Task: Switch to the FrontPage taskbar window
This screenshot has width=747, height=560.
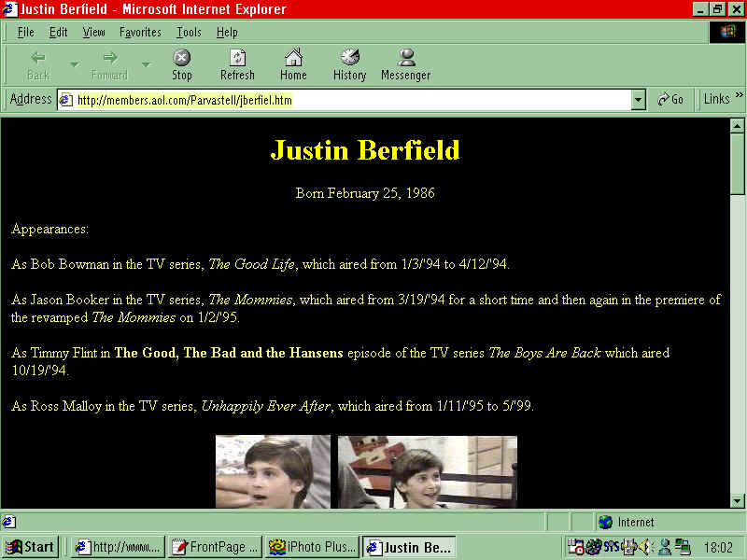Action: pyautogui.click(x=215, y=547)
